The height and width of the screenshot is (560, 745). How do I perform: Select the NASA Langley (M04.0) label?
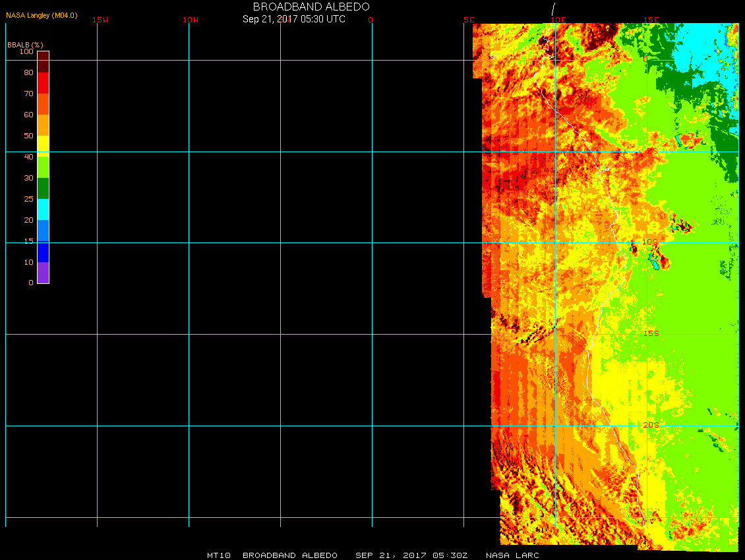click(42, 15)
